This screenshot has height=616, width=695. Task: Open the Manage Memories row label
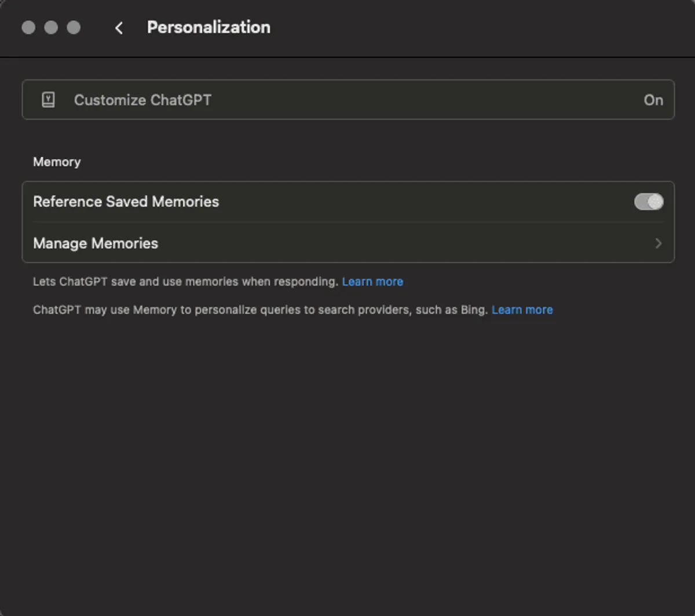click(96, 243)
